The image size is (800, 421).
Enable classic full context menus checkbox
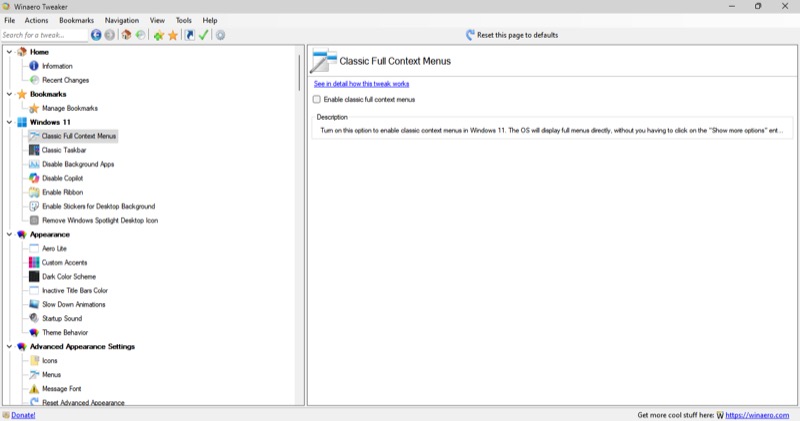(x=317, y=100)
